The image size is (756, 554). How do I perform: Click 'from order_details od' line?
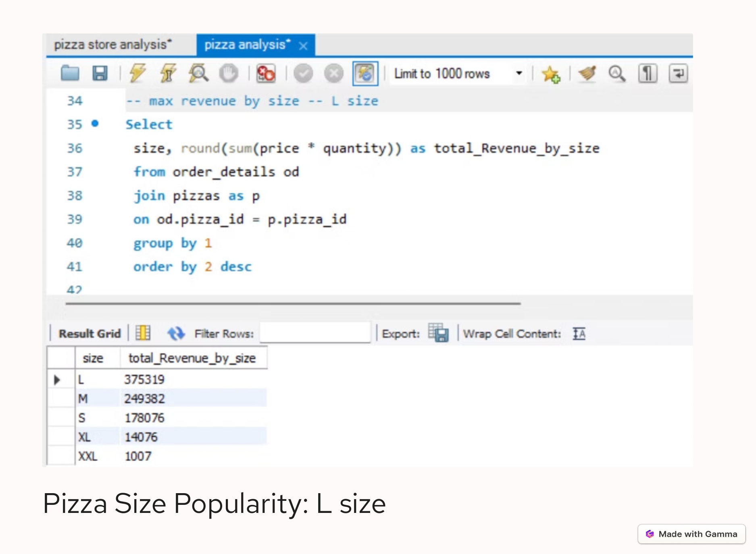click(x=216, y=172)
